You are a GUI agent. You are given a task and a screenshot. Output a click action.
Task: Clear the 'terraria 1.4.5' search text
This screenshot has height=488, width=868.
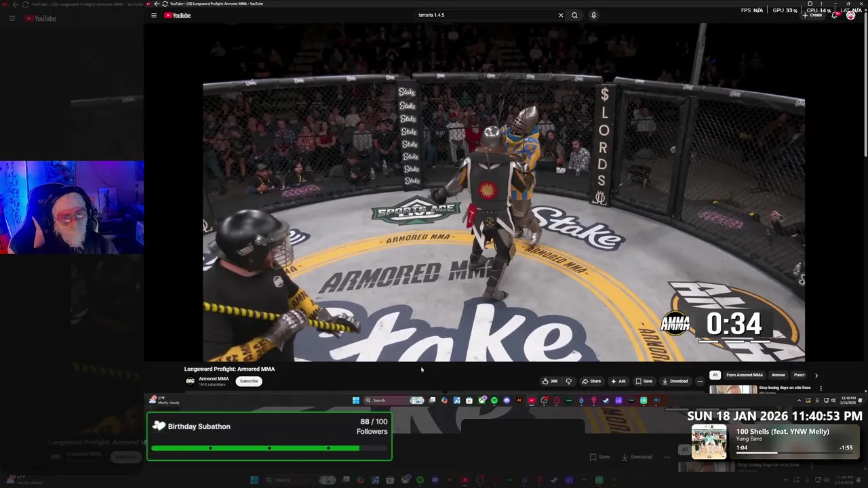[561, 15]
